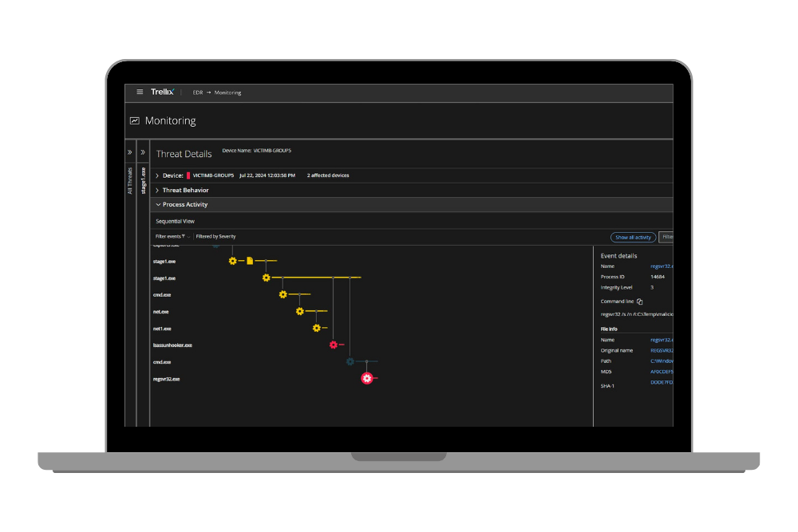
Task: Expand the All Threats side panel
Action: (x=130, y=152)
